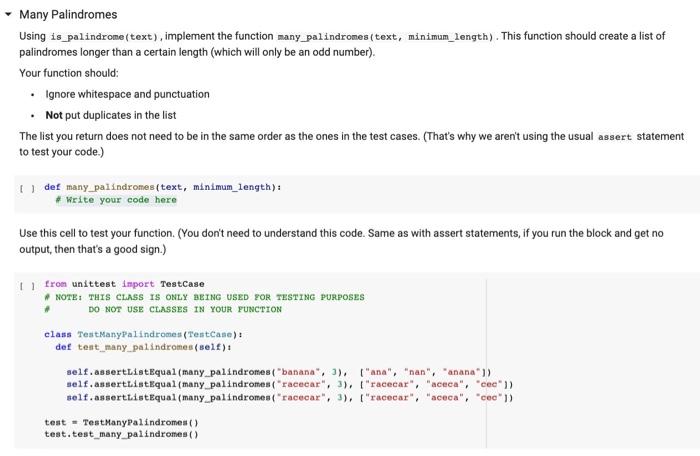
Task: Click the test.test_many_palindromes() call line
Action: point(121,434)
